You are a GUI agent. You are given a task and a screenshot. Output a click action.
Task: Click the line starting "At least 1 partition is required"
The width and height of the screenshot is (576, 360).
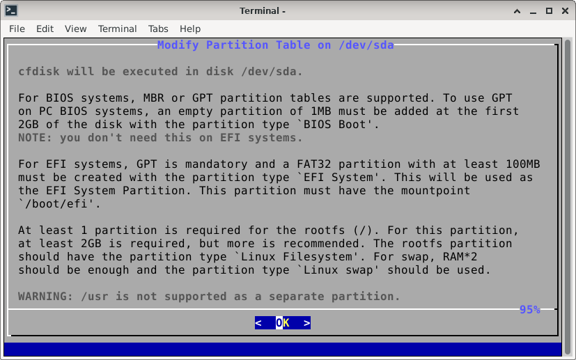click(x=268, y=230)
